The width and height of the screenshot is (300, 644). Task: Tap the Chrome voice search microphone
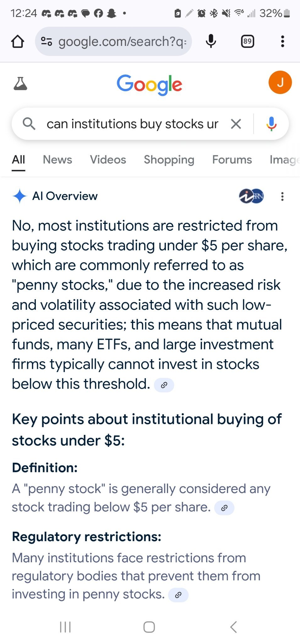pos(211,41)
